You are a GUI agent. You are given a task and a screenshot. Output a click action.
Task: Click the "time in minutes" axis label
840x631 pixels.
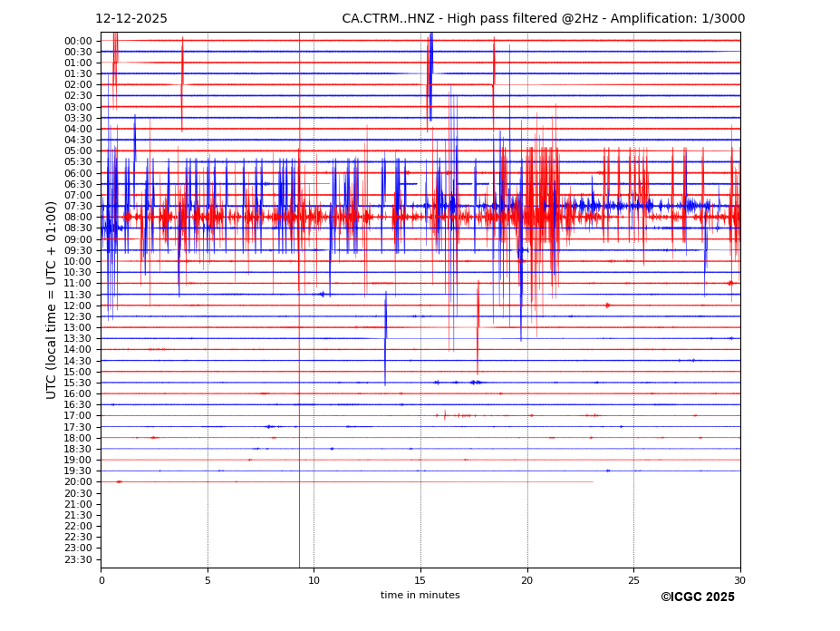pos(420,596)
